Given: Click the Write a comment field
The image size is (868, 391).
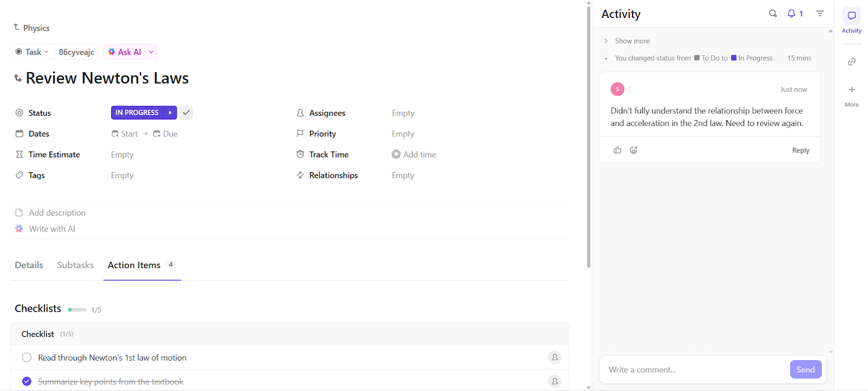Looking at the screenshot, I should point(694,370).
